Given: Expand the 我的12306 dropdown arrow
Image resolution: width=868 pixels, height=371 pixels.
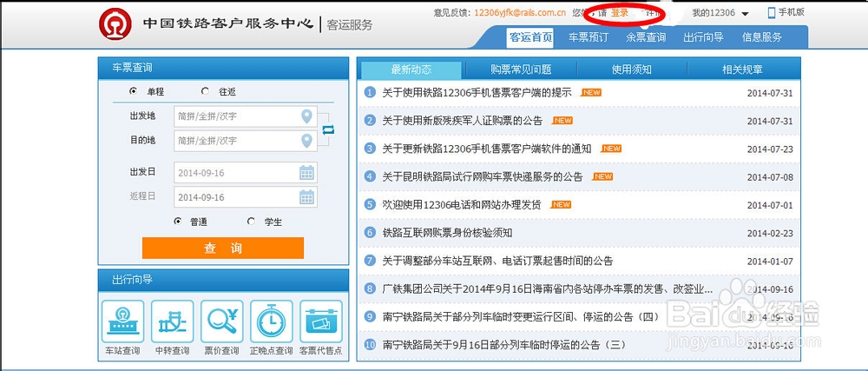Looking at the screenshot, I should 745,14.
